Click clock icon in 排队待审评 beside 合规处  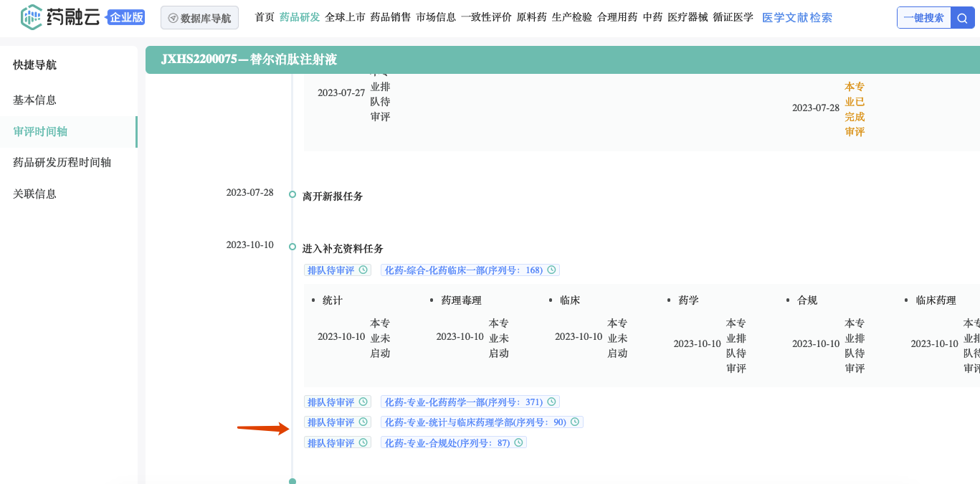(x=363, y=442)
